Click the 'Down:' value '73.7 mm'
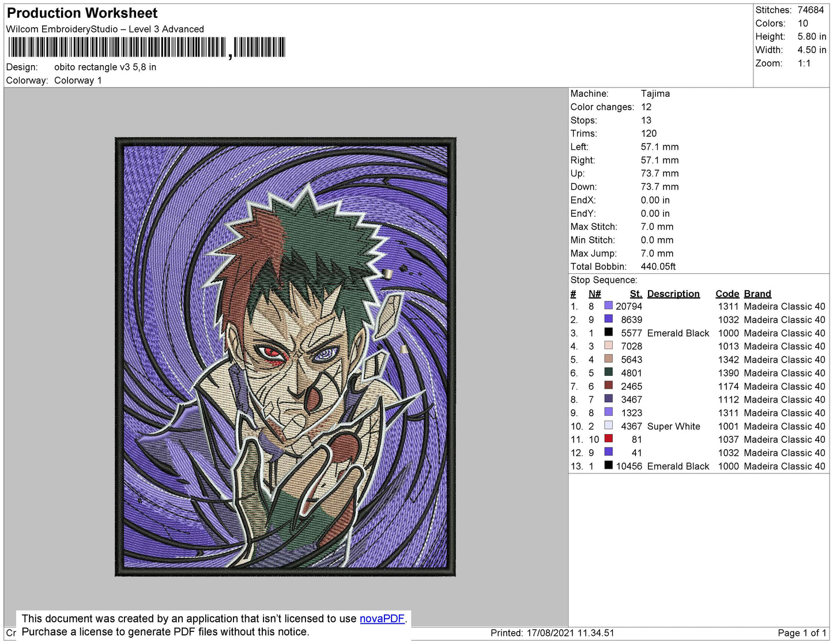 (x=660, y=186)
